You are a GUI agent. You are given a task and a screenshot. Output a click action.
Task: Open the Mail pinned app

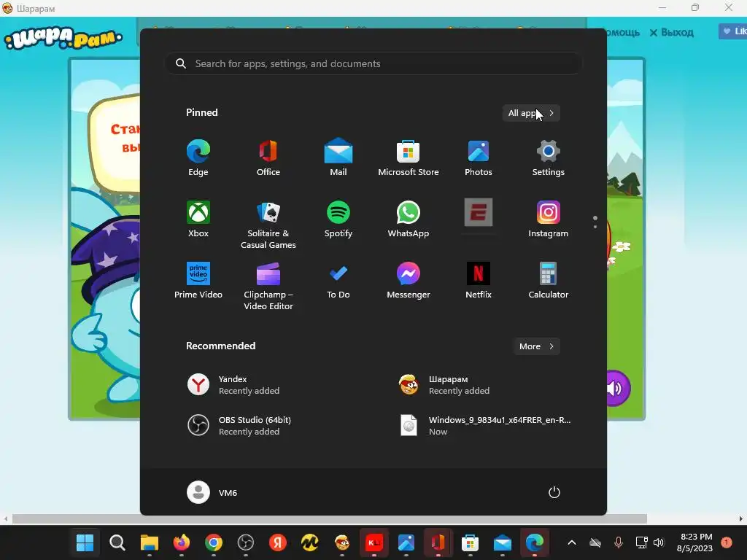[x=338, y=157]
